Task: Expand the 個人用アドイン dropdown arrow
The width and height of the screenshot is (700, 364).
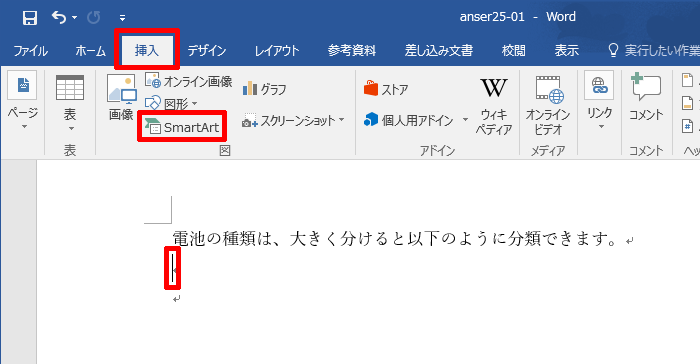Action: (465, 120)
